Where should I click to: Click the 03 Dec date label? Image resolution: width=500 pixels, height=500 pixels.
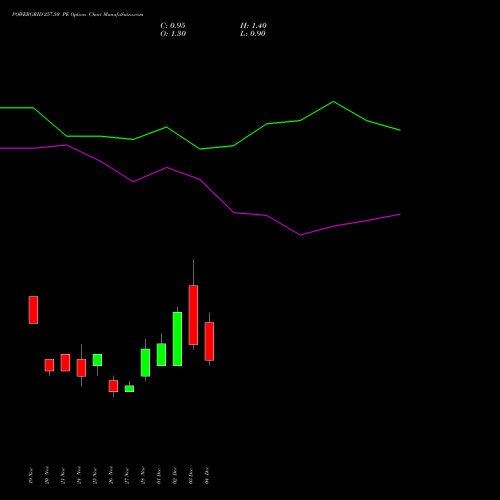[191, 476]
